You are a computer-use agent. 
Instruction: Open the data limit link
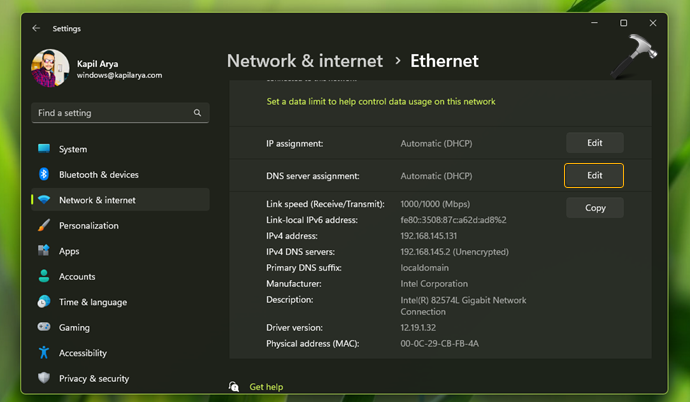pyautogui.click(x=380, y=101)
